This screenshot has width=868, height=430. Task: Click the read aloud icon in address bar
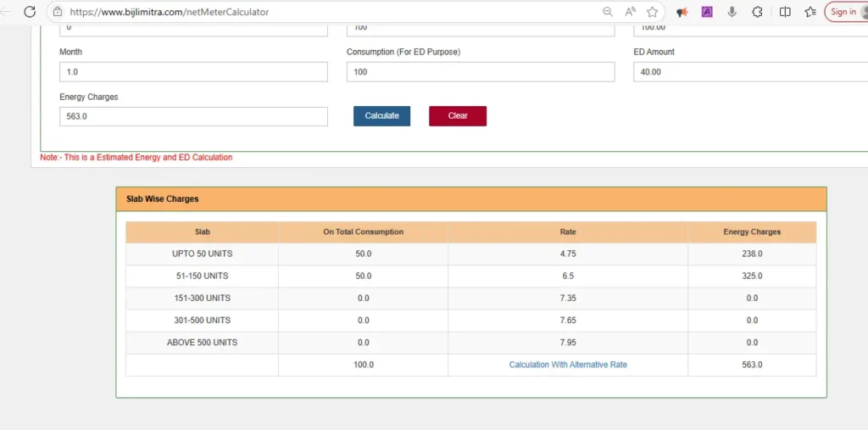(x=630, y=12)
